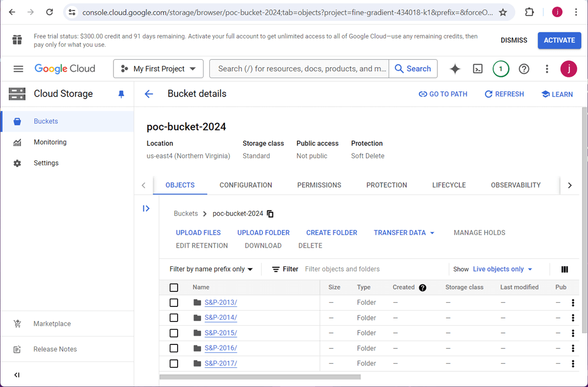Click the horizontal scrollbar under the table
Screen dimensions: 588x387
click(260, 377)
